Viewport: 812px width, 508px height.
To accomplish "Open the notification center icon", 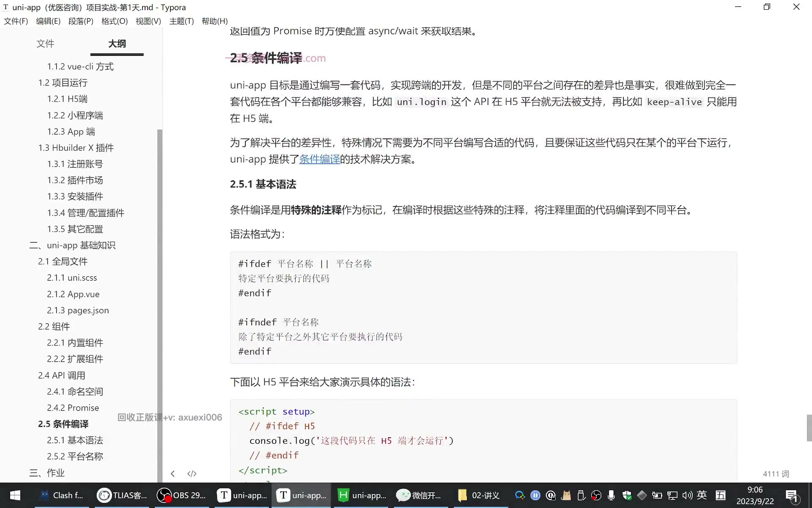I will pos(792,496).
